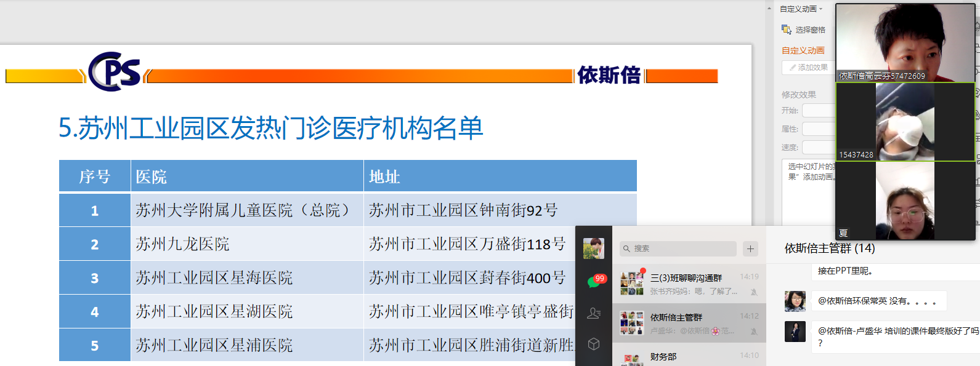Screen dimensions: 980x366
Task: Select video thumbnail labeled 15437428
Action: [x=905, y=122]
